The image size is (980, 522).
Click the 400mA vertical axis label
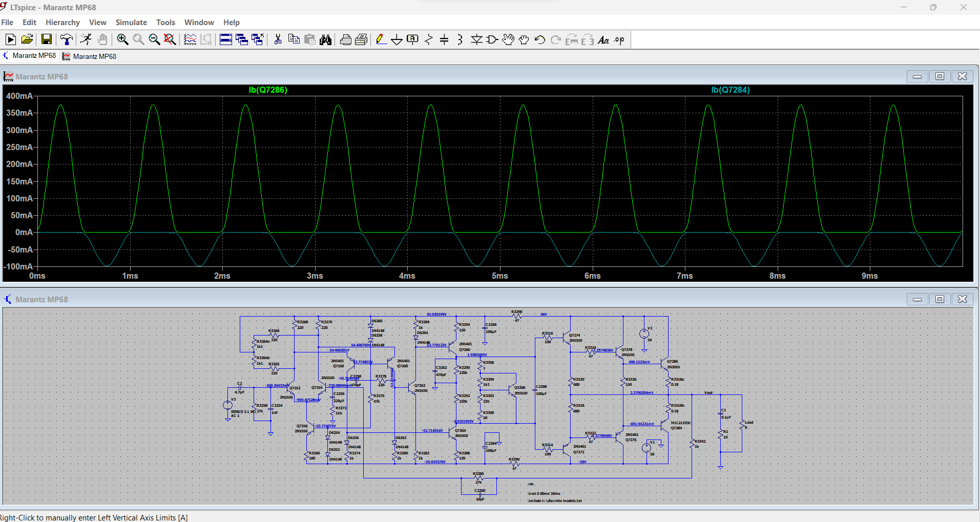pos(19,96)
